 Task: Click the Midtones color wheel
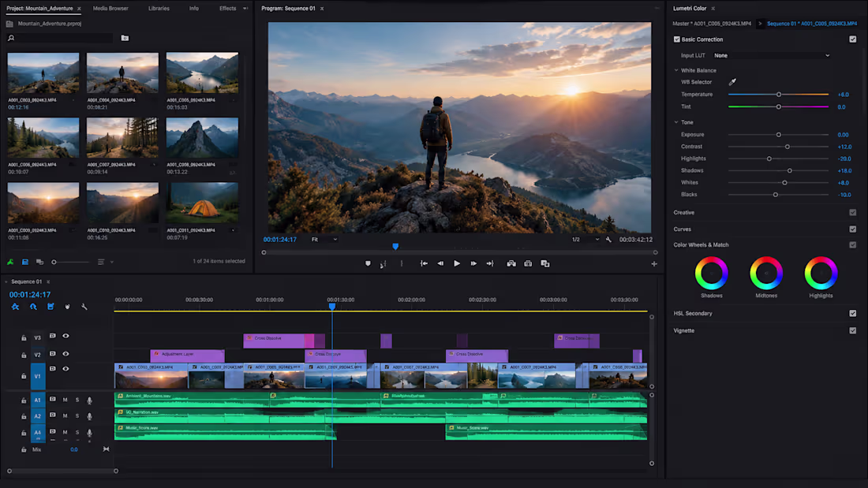[766, 273]
